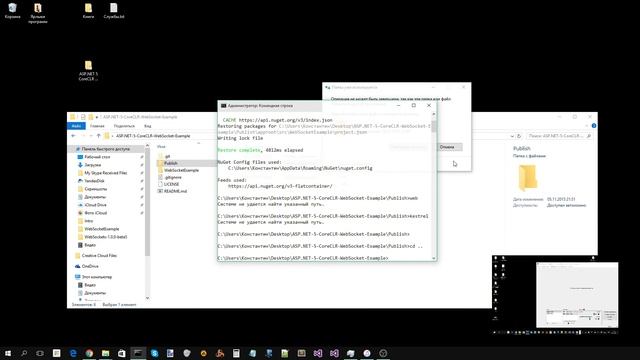Click the Publish folder preview thumbnail
The height and width of the screenshot is (360, 640).
(528, 178)
